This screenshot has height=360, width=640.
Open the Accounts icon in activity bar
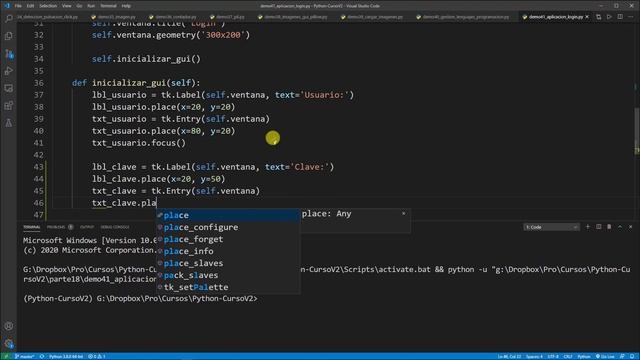(9, 326)
